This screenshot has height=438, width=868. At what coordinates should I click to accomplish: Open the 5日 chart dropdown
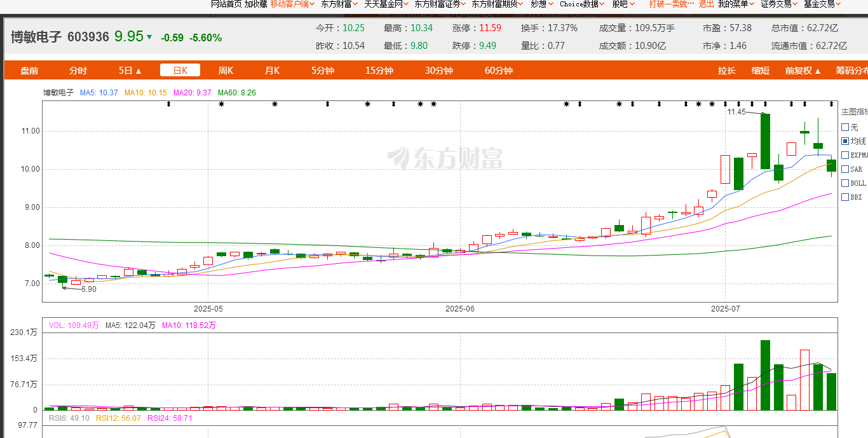point(130,71)
